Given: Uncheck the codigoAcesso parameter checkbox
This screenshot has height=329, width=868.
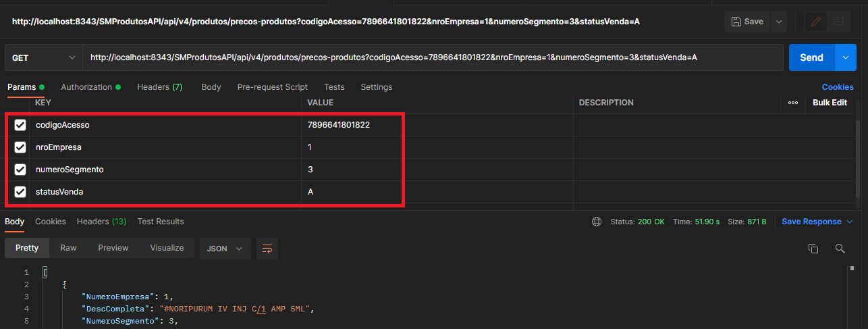Looking at the screenshot, I should [20, 125].
